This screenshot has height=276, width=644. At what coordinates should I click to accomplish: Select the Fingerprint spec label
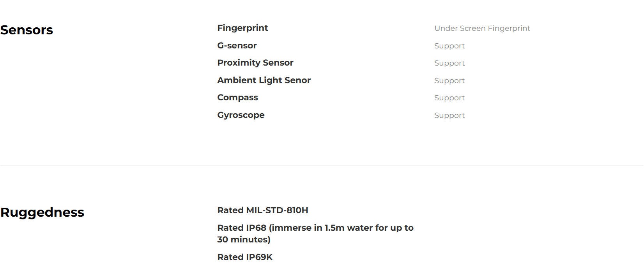[242, 28]
